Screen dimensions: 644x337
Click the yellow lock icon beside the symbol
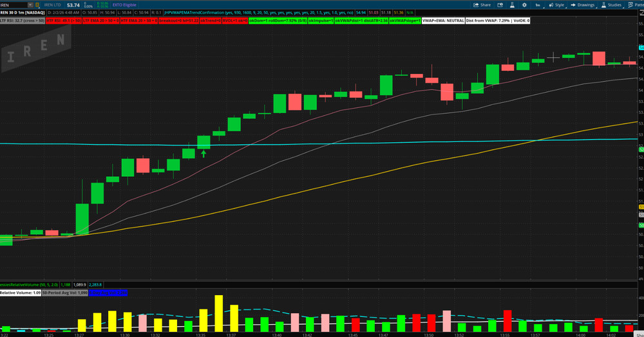coord(37,5)
